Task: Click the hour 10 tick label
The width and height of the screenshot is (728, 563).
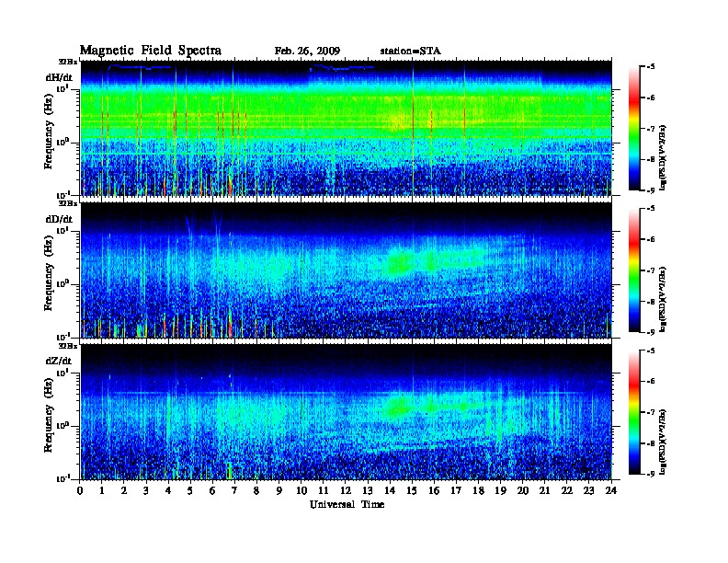Action: pyautogui.click(x=301, y=490)
